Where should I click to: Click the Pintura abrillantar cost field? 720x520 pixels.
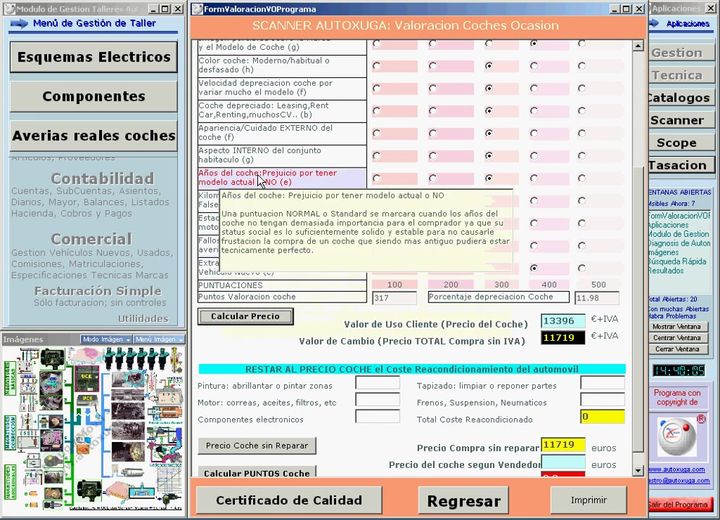(377, 383)
